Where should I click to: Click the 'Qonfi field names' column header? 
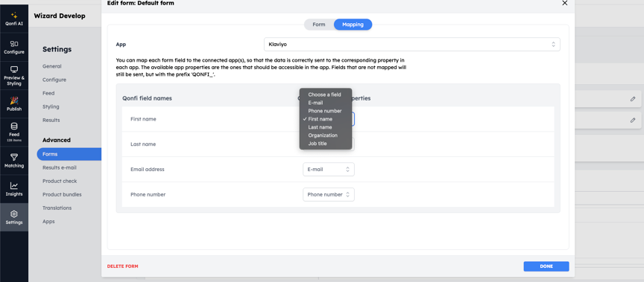click(147, 98)
